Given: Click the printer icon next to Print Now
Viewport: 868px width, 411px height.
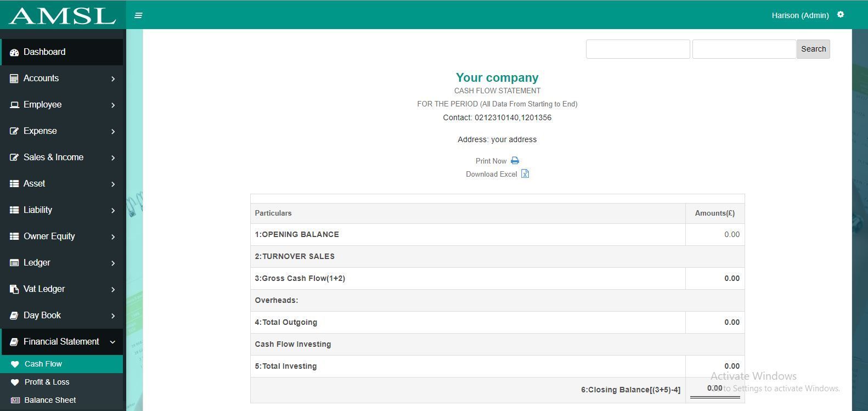Looking at the screenshot, I should pos(515,161).
